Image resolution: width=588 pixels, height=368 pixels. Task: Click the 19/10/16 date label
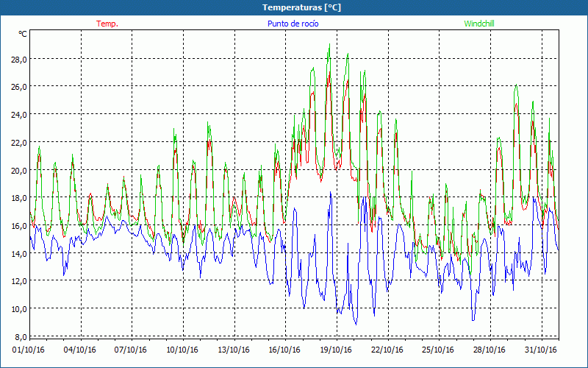pyautogui.click(x=336, y=350)
